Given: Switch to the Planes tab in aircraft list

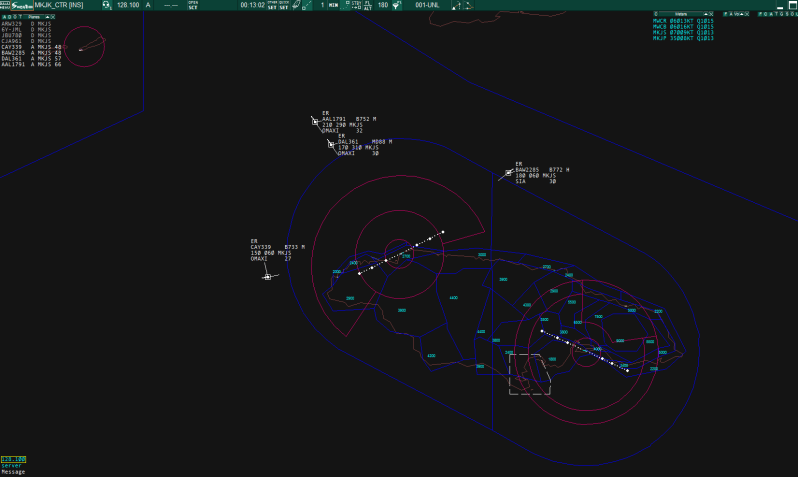Looking at the screenshot, I should (35, 17).
